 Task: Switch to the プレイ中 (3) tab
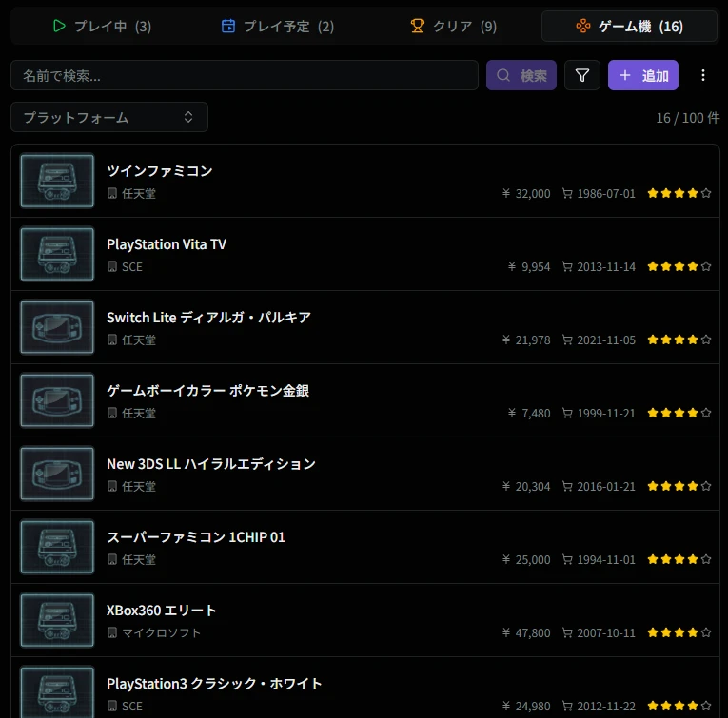point(102,27)
